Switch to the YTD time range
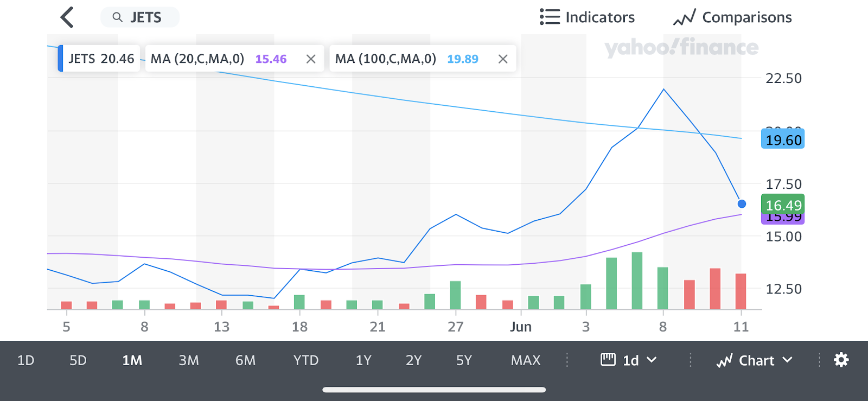The image size is (868, 401). 306,360
